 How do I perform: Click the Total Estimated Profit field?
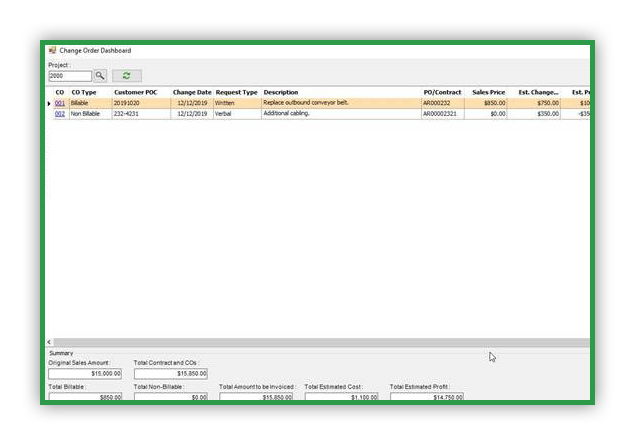[427, 396]
